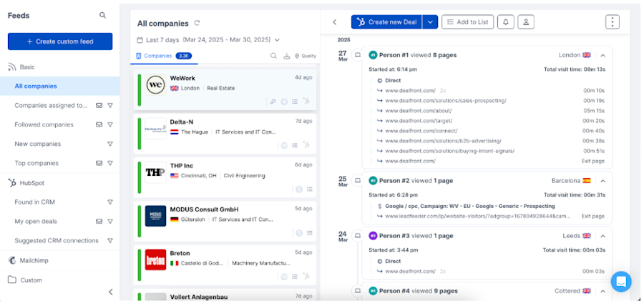This screenshot has height=306, width=644.
Task: Collapse the Person #2 visit details
Action: [602, 181]
